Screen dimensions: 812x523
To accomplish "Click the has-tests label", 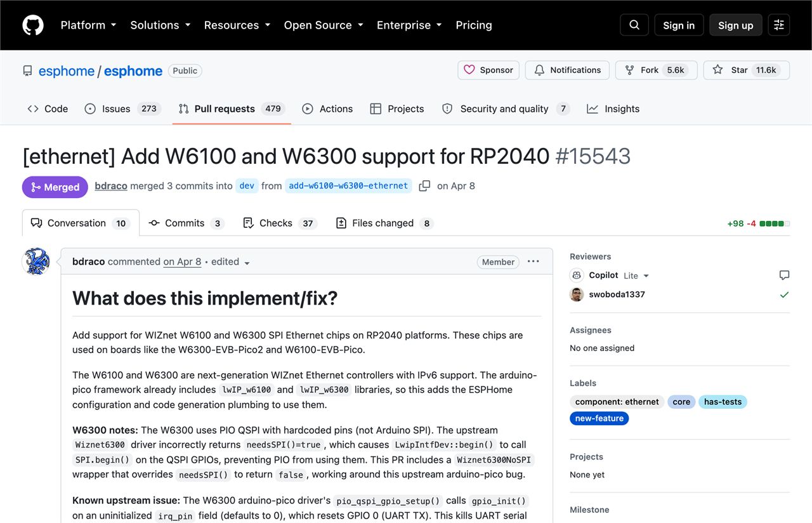I will click(x=723, y=402).
